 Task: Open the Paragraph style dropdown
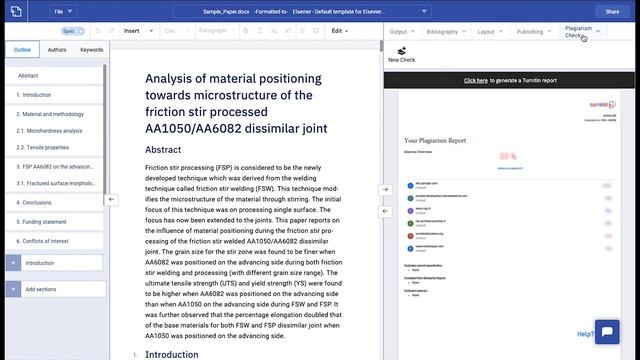click(217, 31)
